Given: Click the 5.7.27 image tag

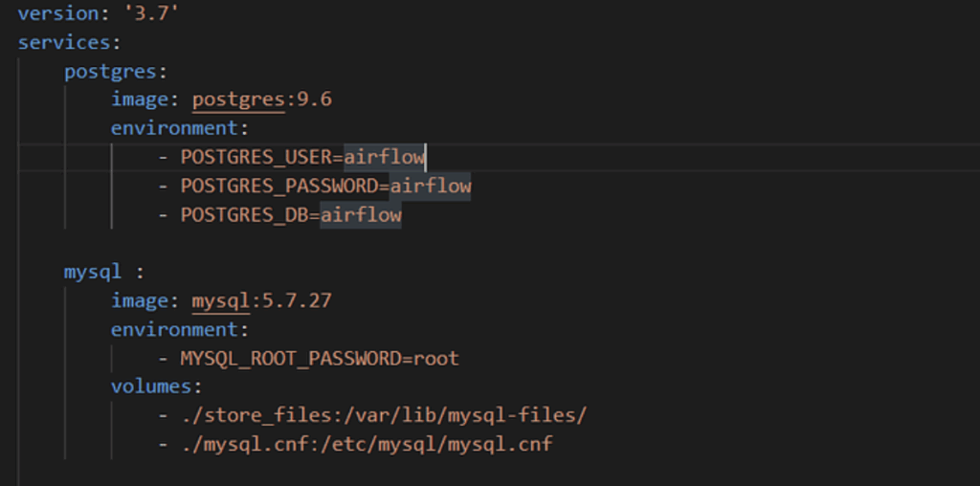Looking at the screenshot, I should (296, 301).
